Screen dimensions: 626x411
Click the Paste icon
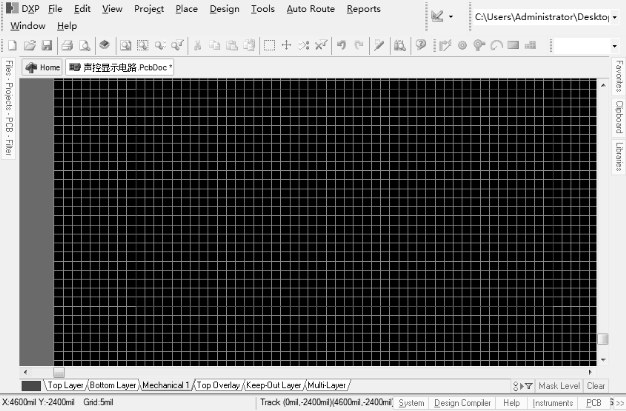coord(232,45)
